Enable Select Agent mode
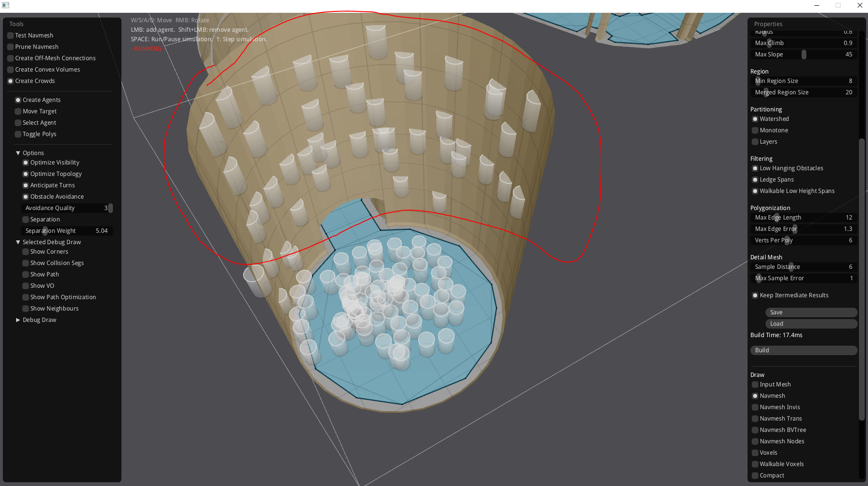The width and height of the screenshot is (868, 486). pos(18,122)
